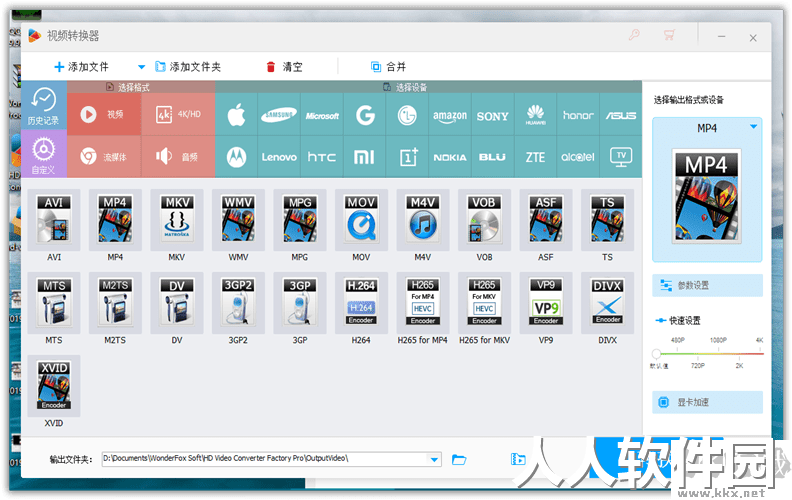
Task: Expand the MP4 output format dropdown
Action: [x=754, y=127]
